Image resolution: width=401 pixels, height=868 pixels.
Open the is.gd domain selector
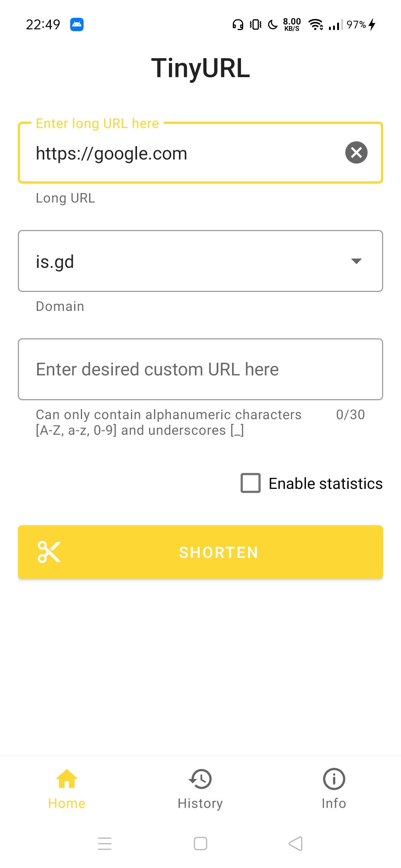tap(200, 261)
